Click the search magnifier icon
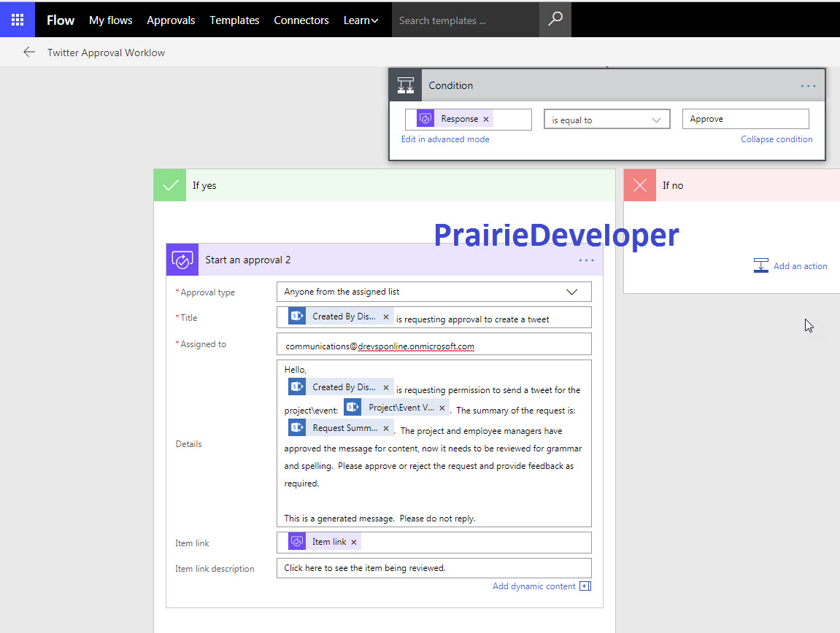Screen dimensions: 840x633 tap(555, 19)
